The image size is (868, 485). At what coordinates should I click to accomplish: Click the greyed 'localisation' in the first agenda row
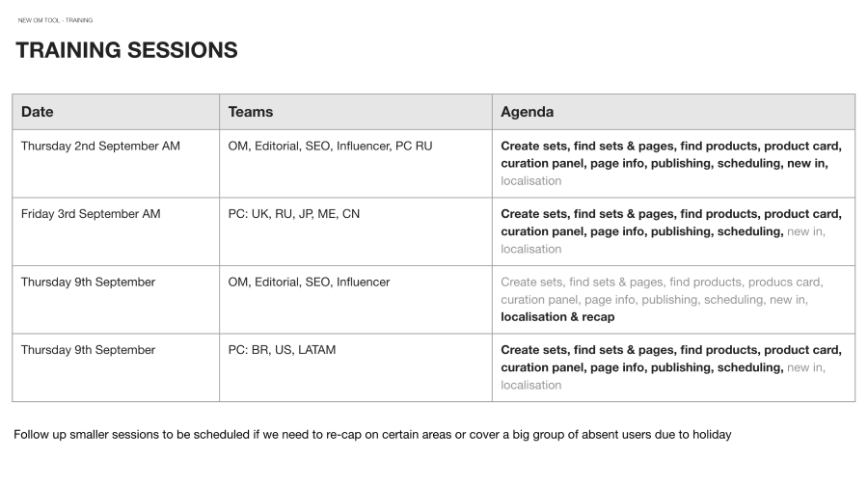point(530,180)
